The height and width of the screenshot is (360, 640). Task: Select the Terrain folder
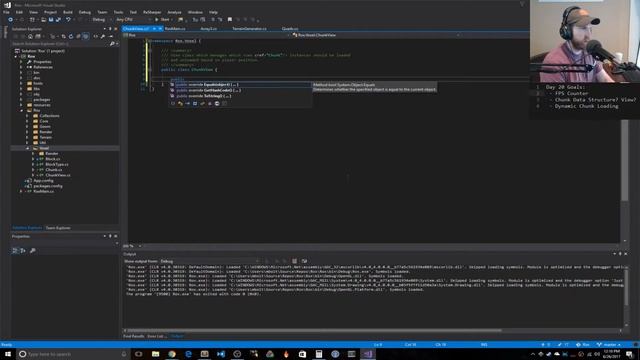point(45,137)
